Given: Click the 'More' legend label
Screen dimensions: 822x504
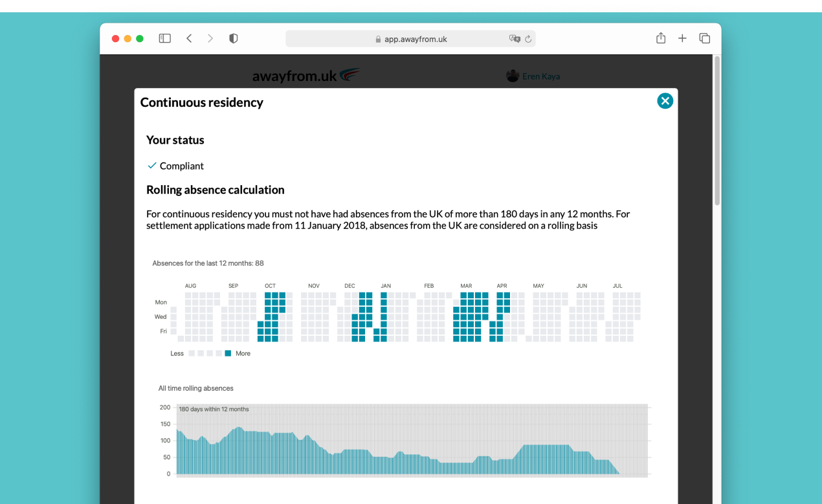Looking at the screenshot, I should 243,353.
